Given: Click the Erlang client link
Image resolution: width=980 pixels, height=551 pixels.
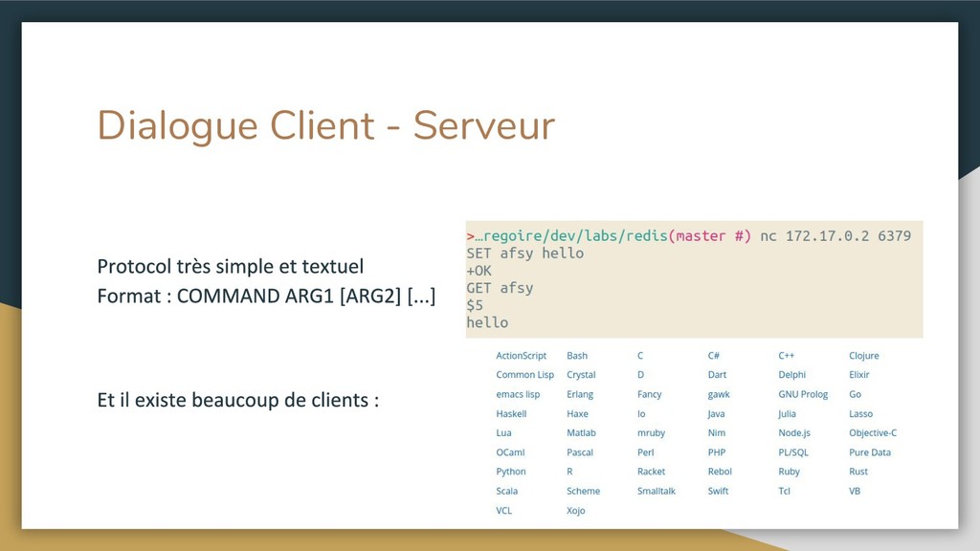Looking at the screenshot, I should (580, 394).
